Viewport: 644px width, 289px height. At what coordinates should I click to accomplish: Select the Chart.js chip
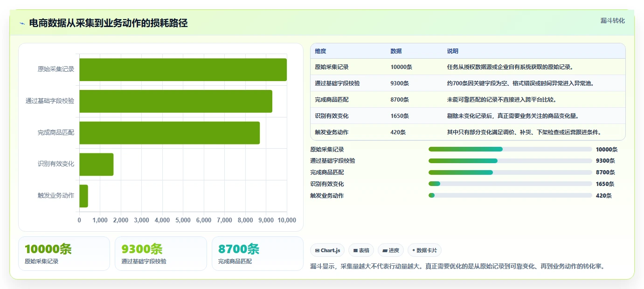click(x=327, y=250)
